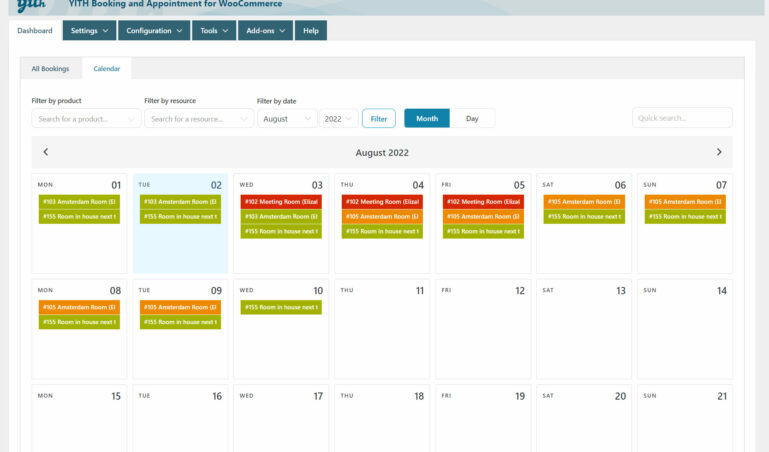This screenshot has width=769, height=452.
Task: Open the 2022 year dropdown
Action: [x=338, y=119]
